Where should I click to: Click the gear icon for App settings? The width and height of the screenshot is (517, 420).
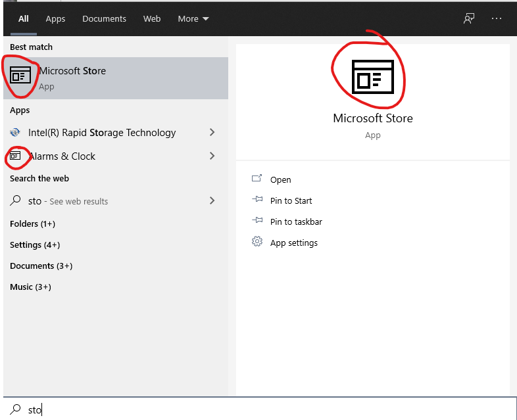click(x=257, y=243)
